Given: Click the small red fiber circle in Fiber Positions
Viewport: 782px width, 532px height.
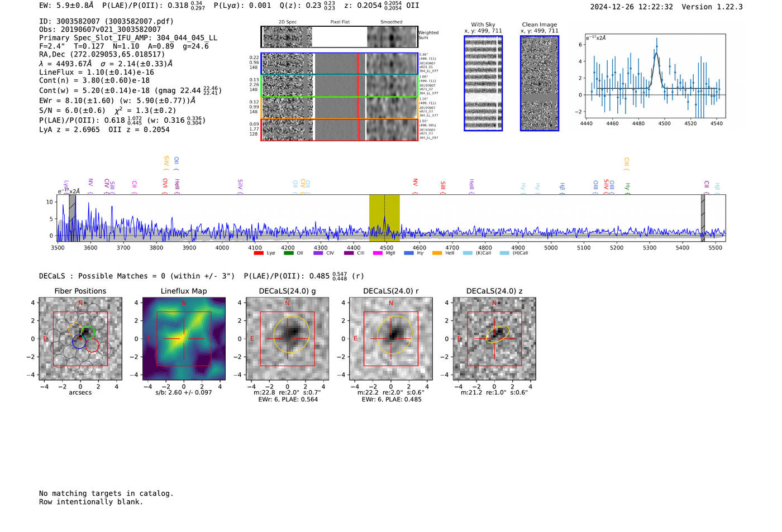Looking at the screenshot, I should pyautogui.click(x=92, y=345).
